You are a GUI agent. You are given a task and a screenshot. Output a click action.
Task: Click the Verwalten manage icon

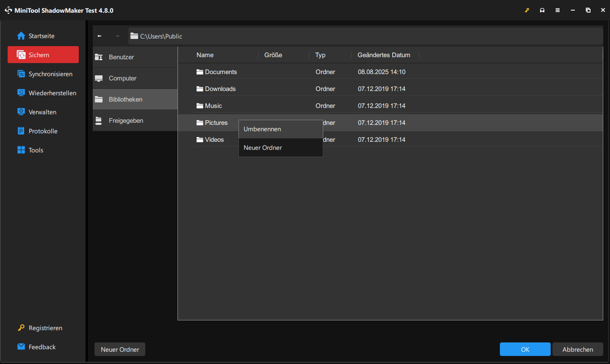(21, 112)
